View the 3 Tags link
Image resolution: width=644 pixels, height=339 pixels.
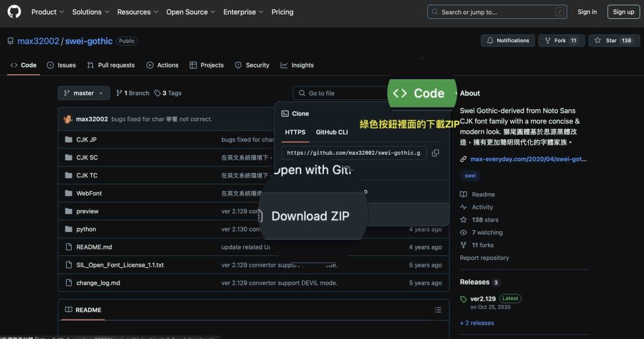pyautogui.click(x=167, y=93)
